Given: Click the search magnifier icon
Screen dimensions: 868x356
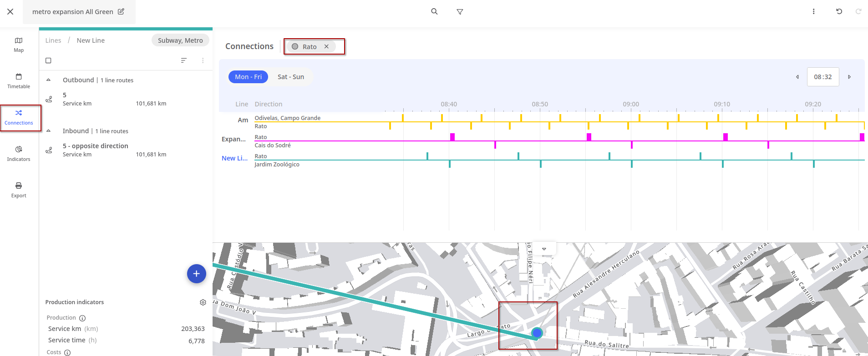Looking at the screenshot, I should pos(434,11).
